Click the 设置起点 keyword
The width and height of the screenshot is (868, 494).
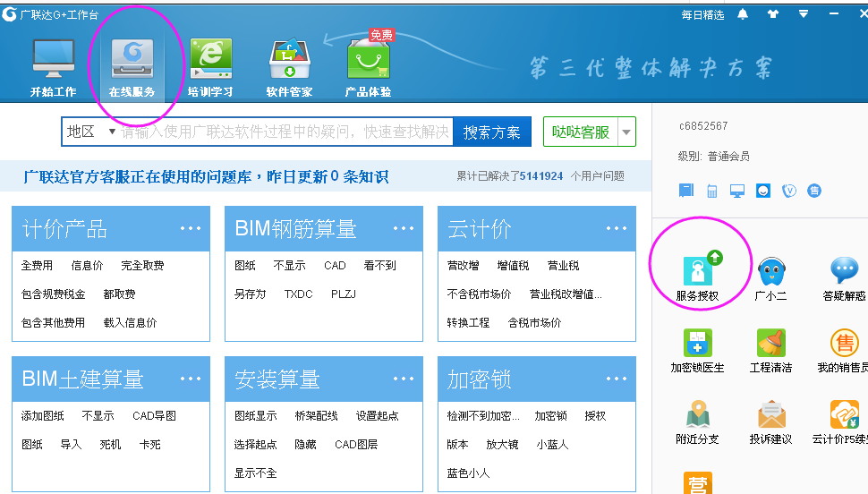pos(378,416)
